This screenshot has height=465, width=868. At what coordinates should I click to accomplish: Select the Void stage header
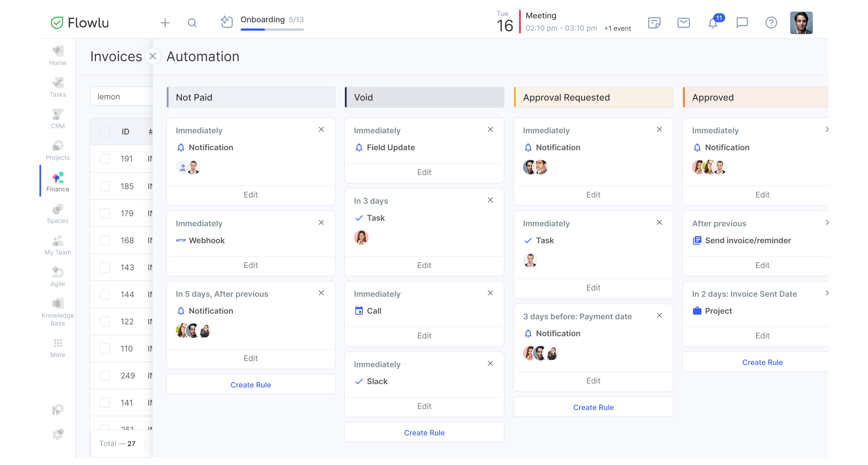click(425, 98)
